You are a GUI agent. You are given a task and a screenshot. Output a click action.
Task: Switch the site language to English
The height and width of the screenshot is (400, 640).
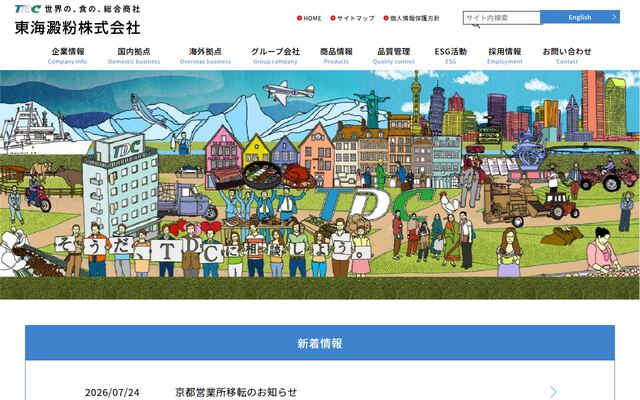(580, 17)
